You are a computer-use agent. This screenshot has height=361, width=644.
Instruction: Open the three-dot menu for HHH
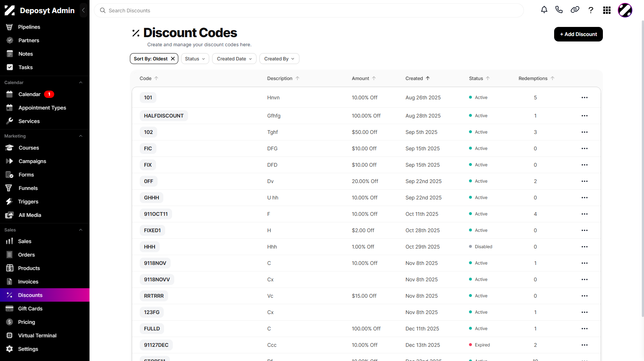tap(585, 247)
